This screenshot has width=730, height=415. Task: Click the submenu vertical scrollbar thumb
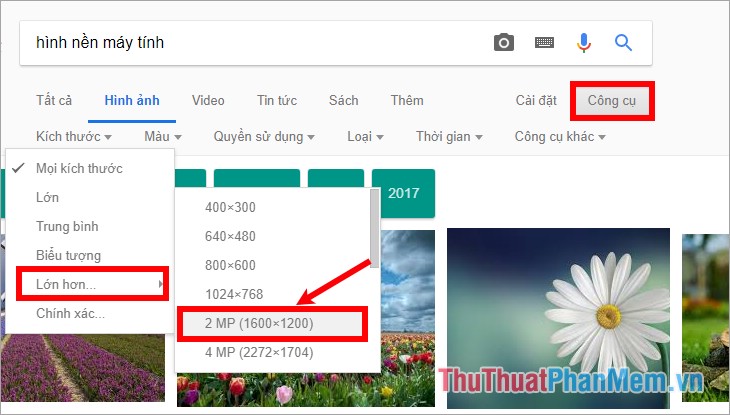(374, 228)
